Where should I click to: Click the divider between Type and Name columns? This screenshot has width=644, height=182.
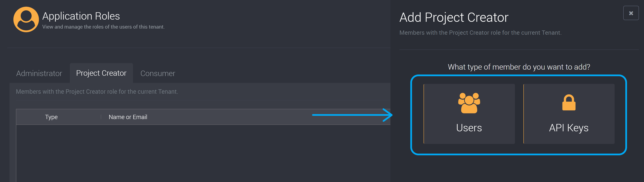pos(101,117)
